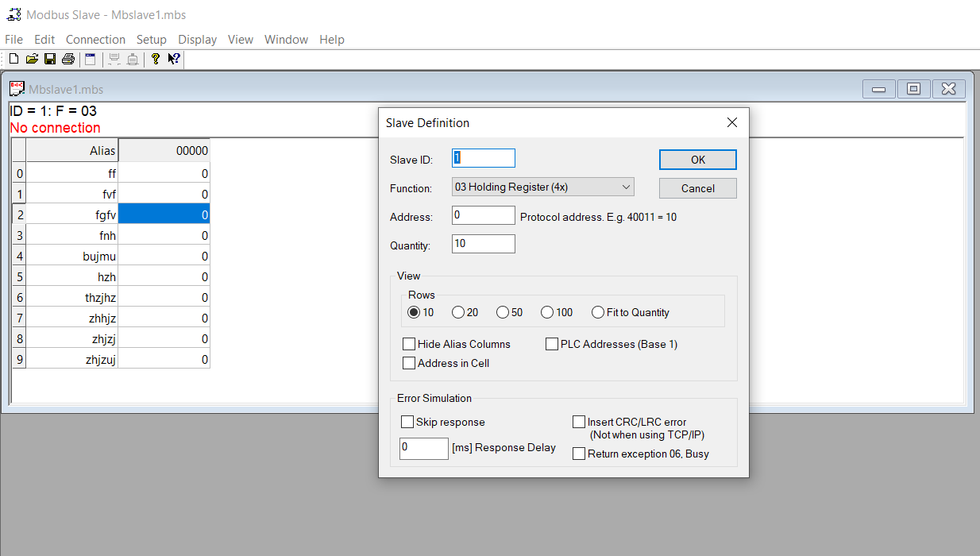Open the Display menu
This screenshot has width=980, height=556.
tap(197, 39)
